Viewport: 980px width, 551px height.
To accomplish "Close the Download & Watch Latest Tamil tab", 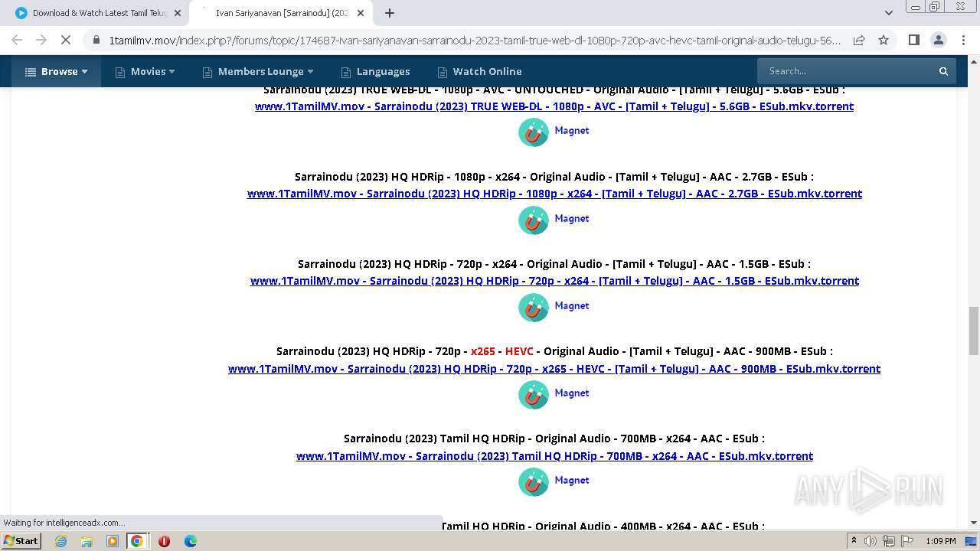I will (x=178, y=13).
